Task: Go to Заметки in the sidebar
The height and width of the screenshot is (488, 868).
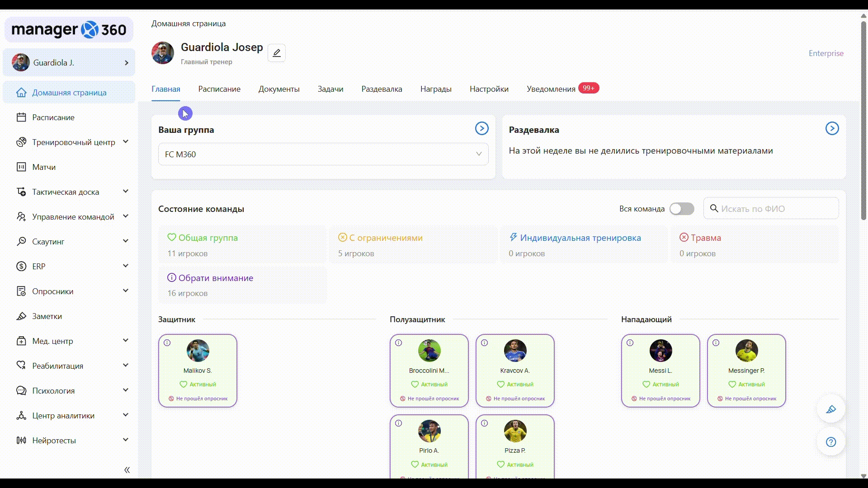Action: point(47,316)
